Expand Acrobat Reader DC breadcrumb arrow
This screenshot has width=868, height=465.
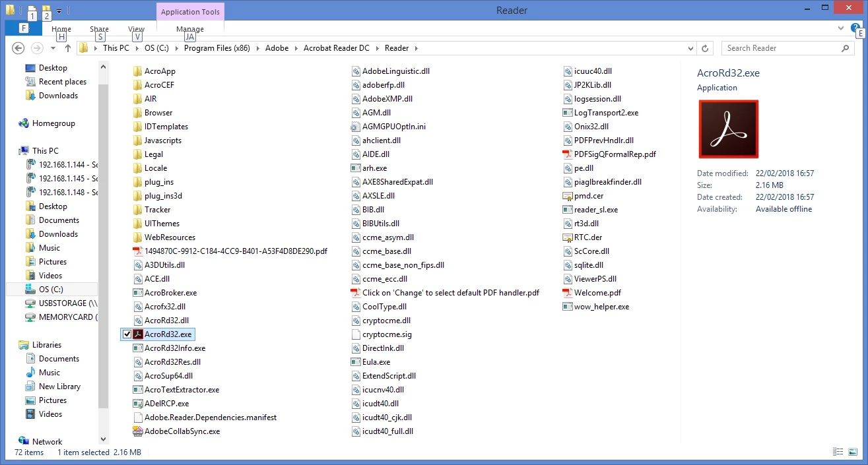click(377, 48)
